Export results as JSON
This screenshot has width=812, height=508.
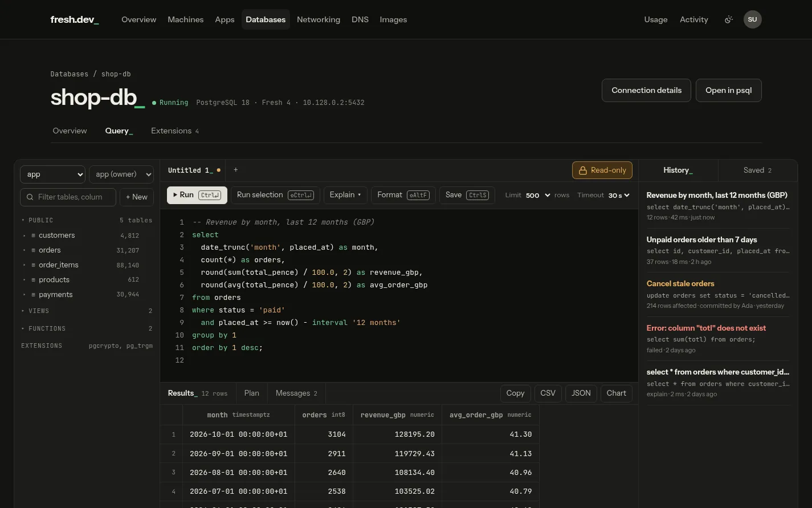(581, 393)
